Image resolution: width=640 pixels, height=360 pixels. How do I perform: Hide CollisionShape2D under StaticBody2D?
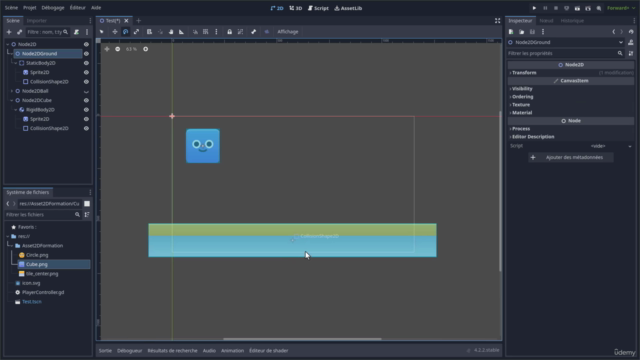pos(86,82)
